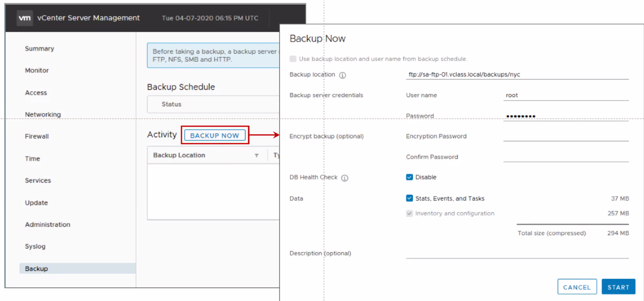Click the Activity heading
This screenshot has height=301, width=644.
coord(162,134)
